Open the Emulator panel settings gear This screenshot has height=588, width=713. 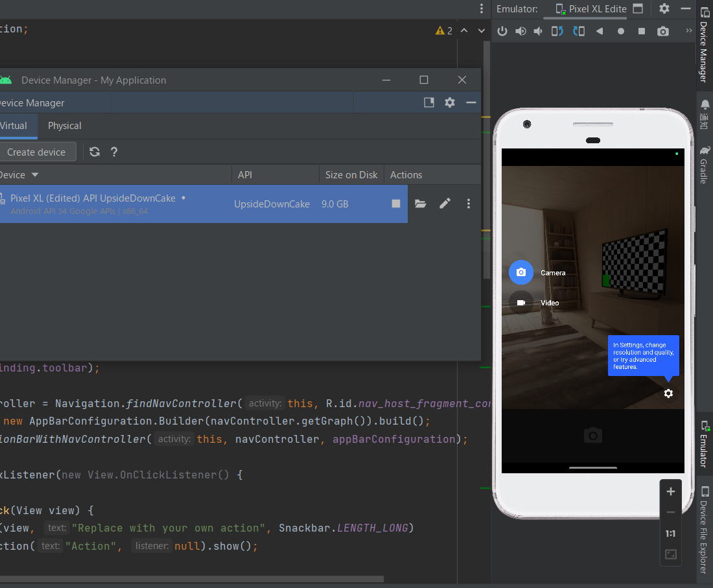664,8
